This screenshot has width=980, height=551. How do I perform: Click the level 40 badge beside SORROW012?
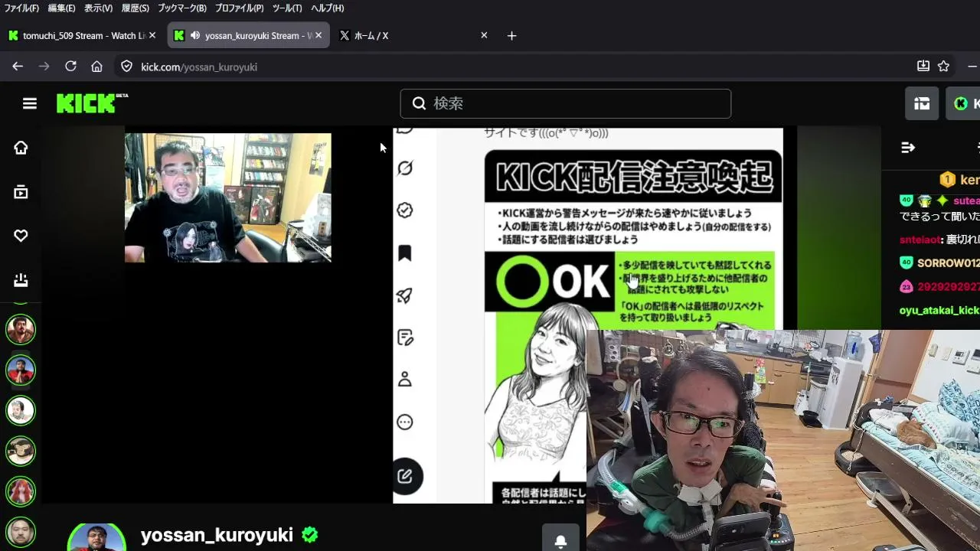coord(906,262)
